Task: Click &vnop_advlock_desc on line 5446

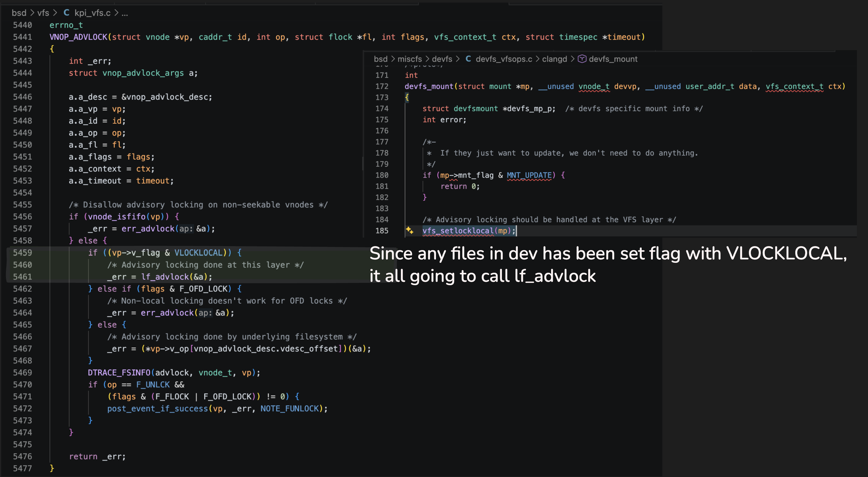Action: [x=164, y=97]
